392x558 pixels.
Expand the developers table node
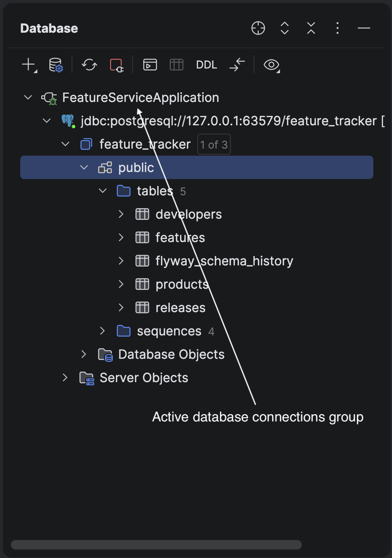[121, 214]
